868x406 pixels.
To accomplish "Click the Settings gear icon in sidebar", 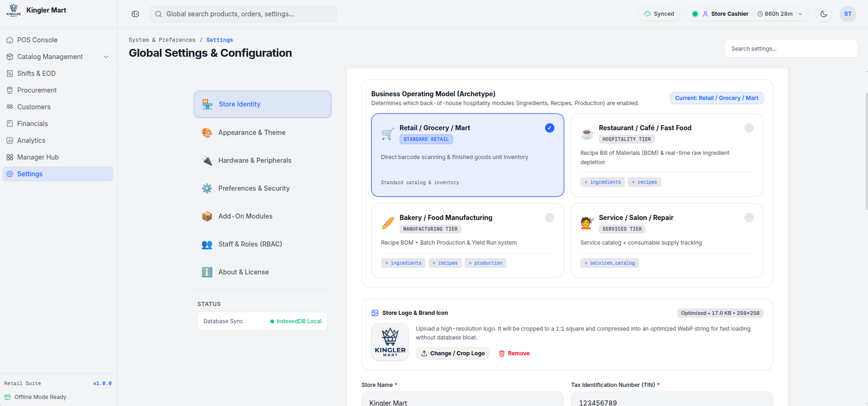I will [x=10, y=174].
